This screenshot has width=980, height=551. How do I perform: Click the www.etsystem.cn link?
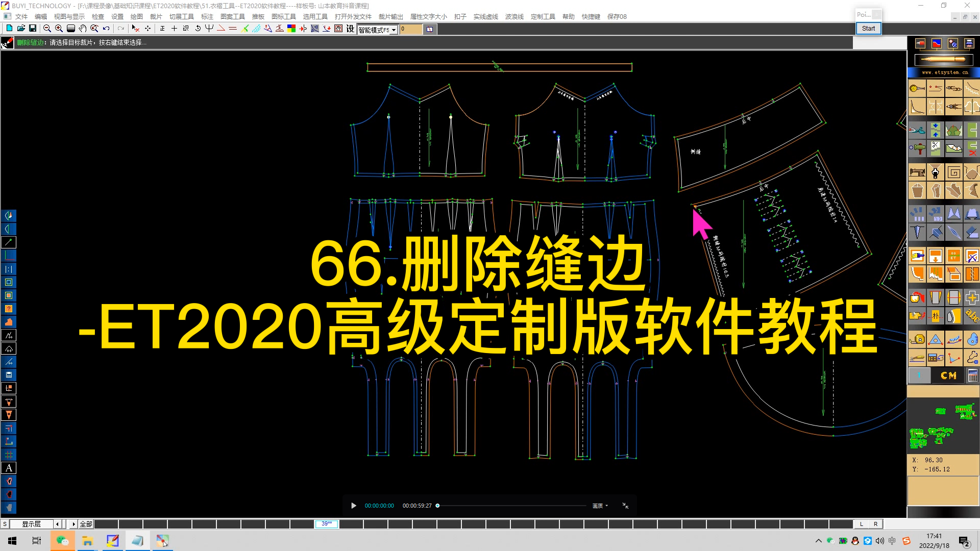pos(945,72)
